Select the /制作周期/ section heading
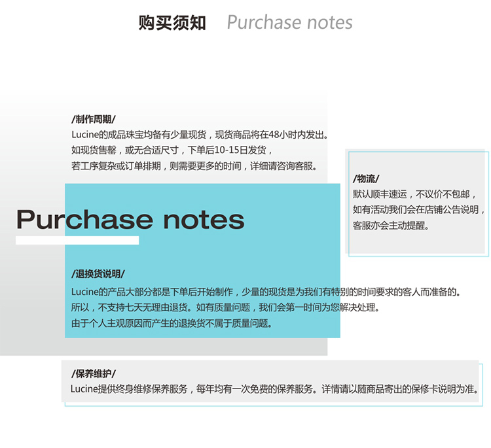 tap(93, 120)
